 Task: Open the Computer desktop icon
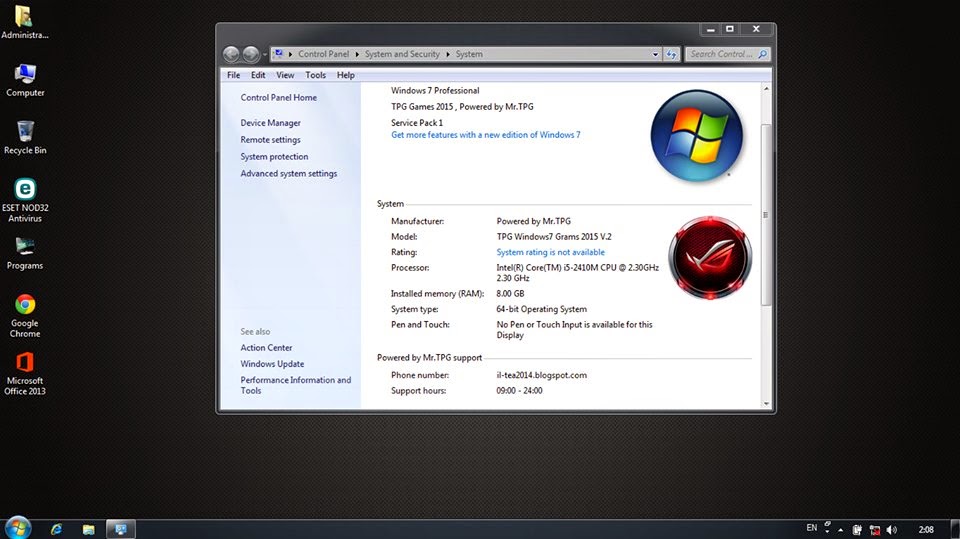click(x=25, y=80)
